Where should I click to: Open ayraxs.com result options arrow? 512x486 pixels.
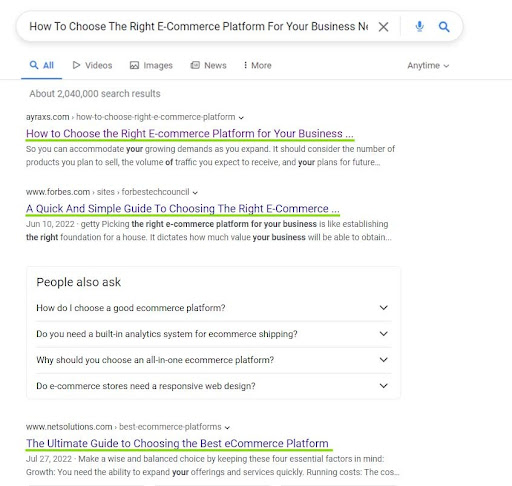pyautogui.click(x=241, y=118)
